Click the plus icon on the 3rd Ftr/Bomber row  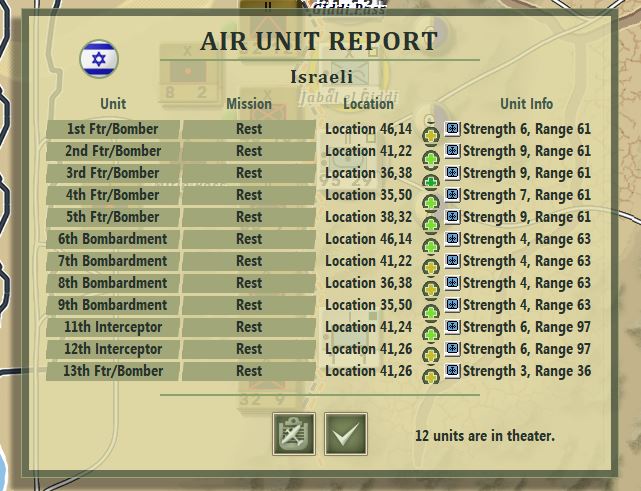point(430,179)
